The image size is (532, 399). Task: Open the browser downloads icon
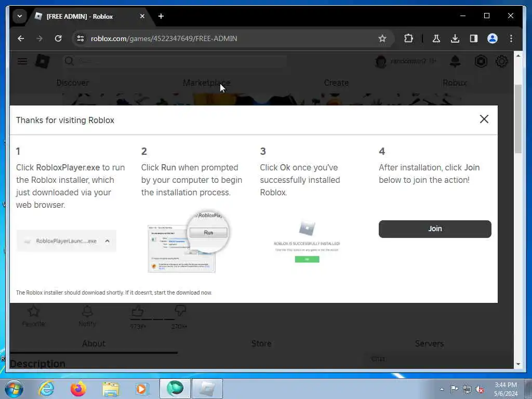click(x=455, y=38)
